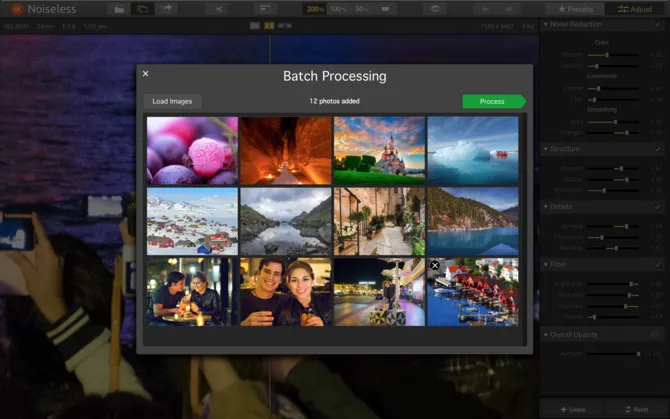Click the share/export arrow icon

167,8
